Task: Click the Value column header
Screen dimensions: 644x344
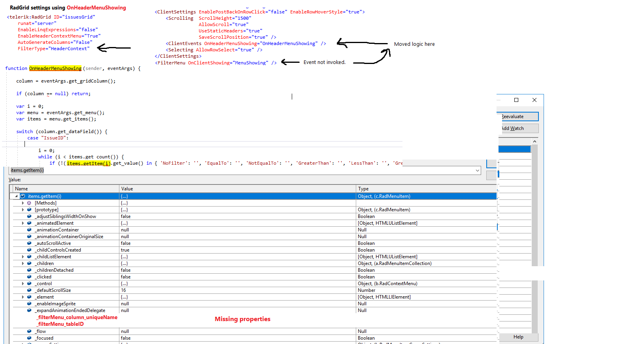Action: coord(238,189)
